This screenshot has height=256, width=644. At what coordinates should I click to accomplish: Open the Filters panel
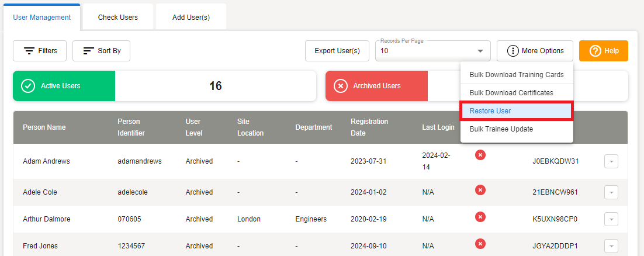click(40, 51)
